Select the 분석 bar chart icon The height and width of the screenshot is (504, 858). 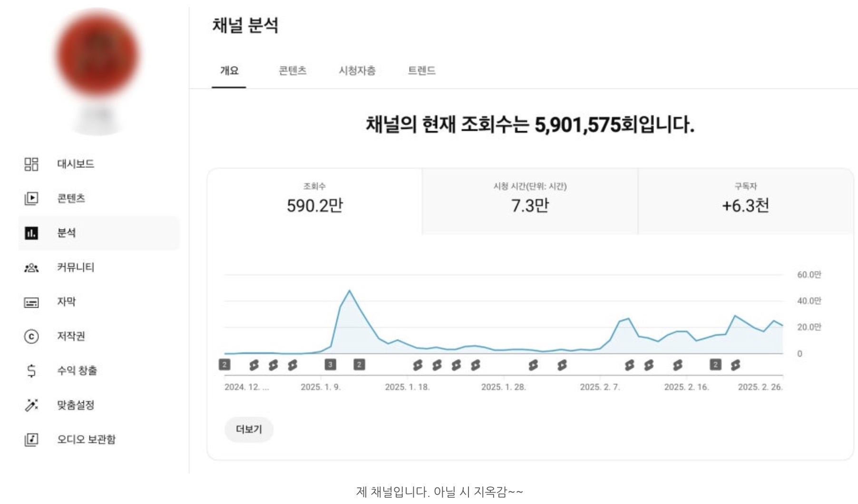[x=31, y=233]
